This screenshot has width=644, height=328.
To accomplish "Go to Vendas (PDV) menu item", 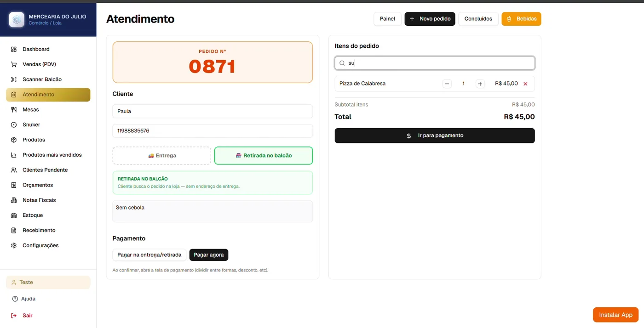I will 48,64.
